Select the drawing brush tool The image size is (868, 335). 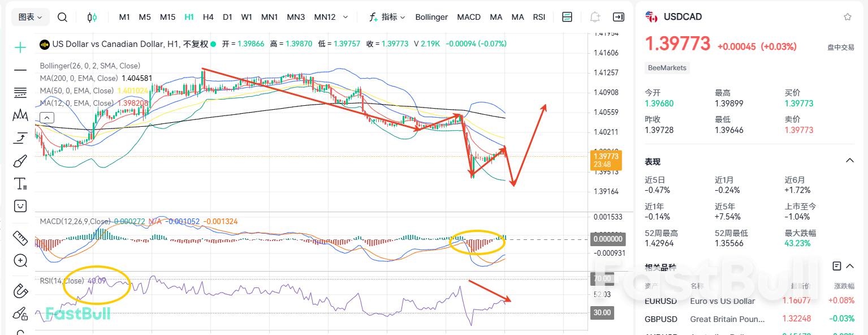click(x=20, y=160)
